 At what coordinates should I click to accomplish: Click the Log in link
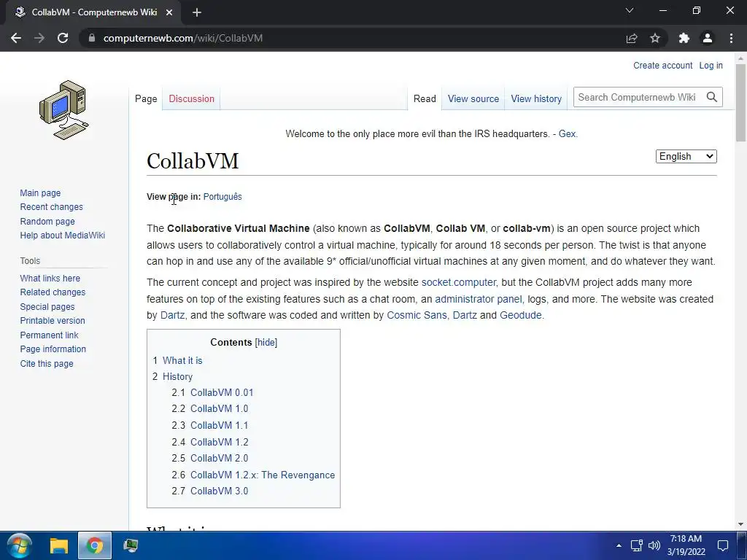[711, 66]
